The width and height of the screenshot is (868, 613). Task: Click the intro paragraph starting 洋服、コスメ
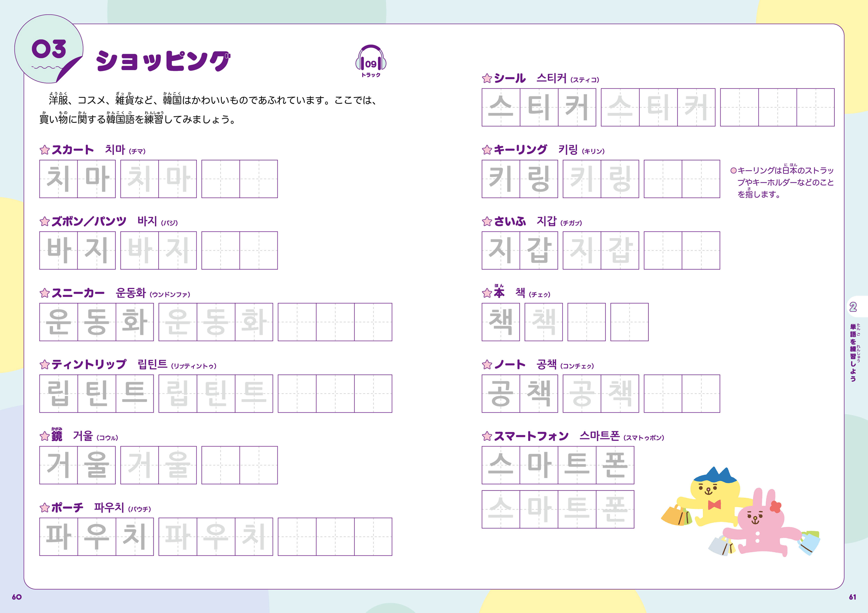click(209, 108)
